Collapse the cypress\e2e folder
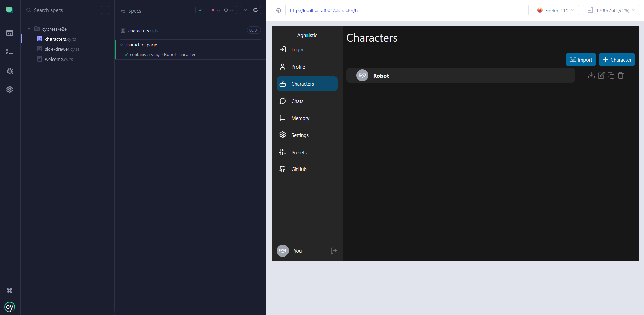The height and width of the screenshot is (315, 644). click(x=29, y=29)
